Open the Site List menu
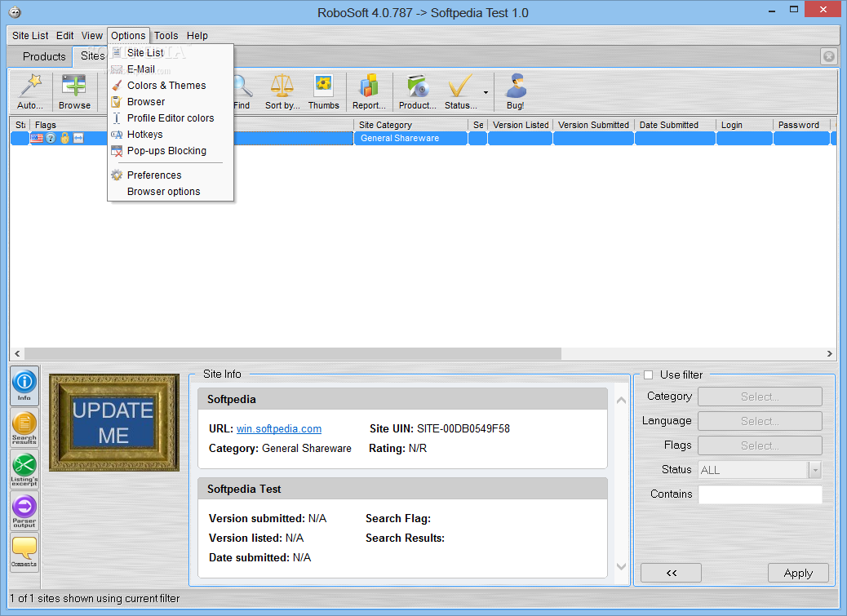The height and width of the screenshot is (616, 847). pos(30,36)
